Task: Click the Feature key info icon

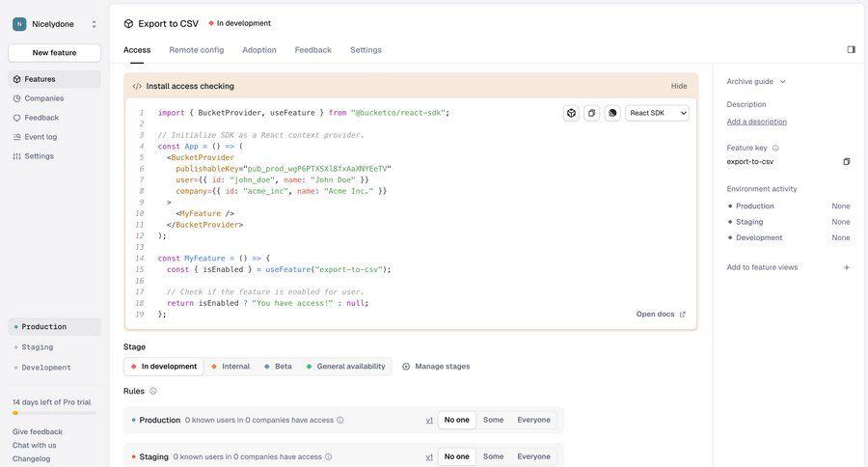Action: pos(775,148)
